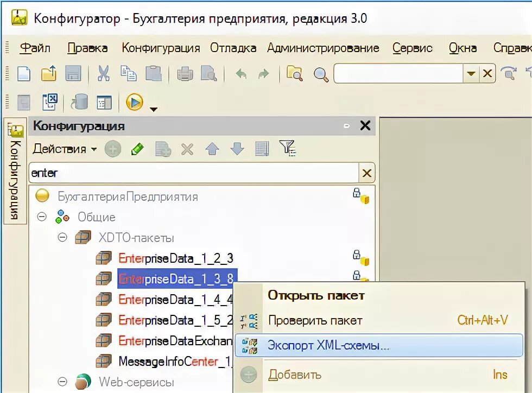The width and height of the screenshot is (532, 393).
Task: Start debugging with the play icon
Action: pos(135,102)
